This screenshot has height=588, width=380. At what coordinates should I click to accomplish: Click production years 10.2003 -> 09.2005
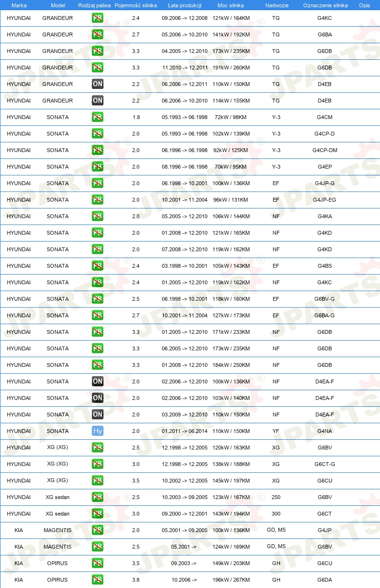point(185,497)
